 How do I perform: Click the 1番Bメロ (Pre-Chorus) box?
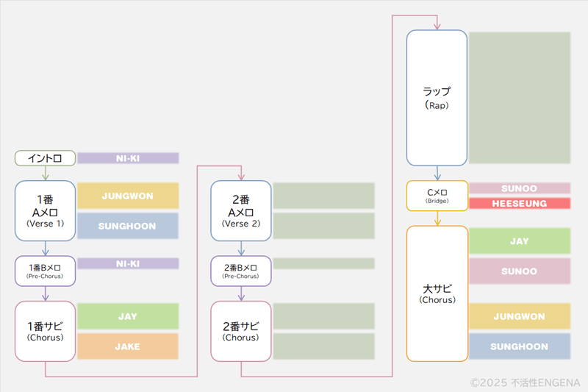45,271
